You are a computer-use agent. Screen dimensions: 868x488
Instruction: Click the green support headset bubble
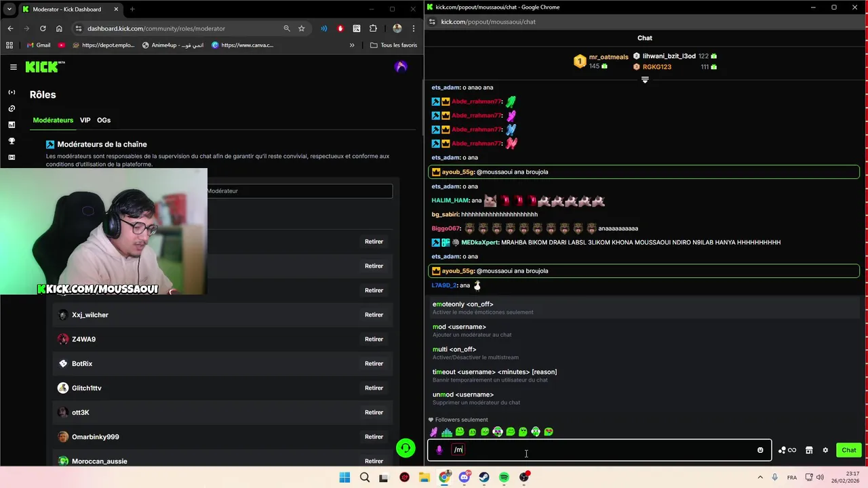(406, 448)
